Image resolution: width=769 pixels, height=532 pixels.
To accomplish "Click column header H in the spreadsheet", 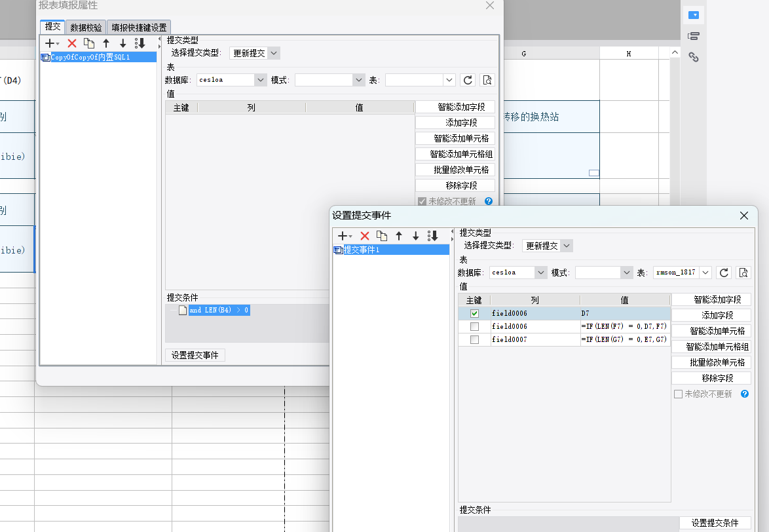I will [x=629, y=54].
